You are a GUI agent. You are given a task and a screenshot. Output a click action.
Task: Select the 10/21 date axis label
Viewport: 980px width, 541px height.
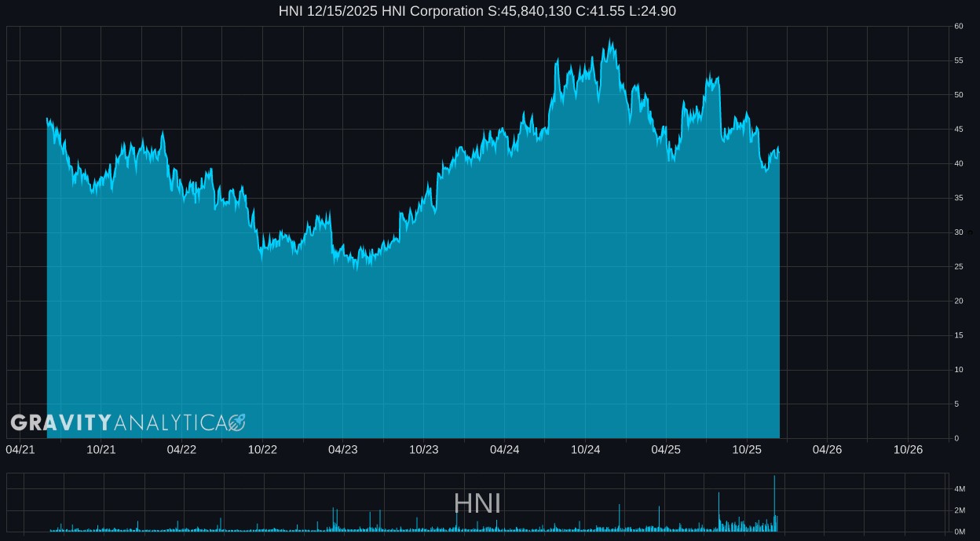101,449
